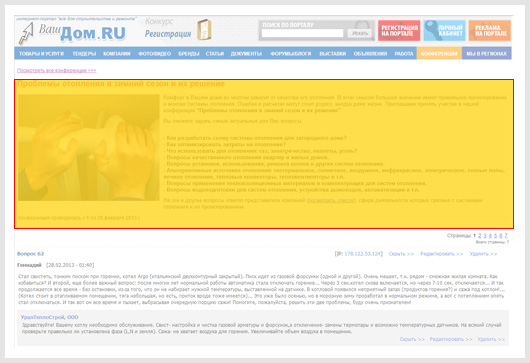Select the highlighted Конференции tab
Screen dimensions: 530x363
pos(439,53)
